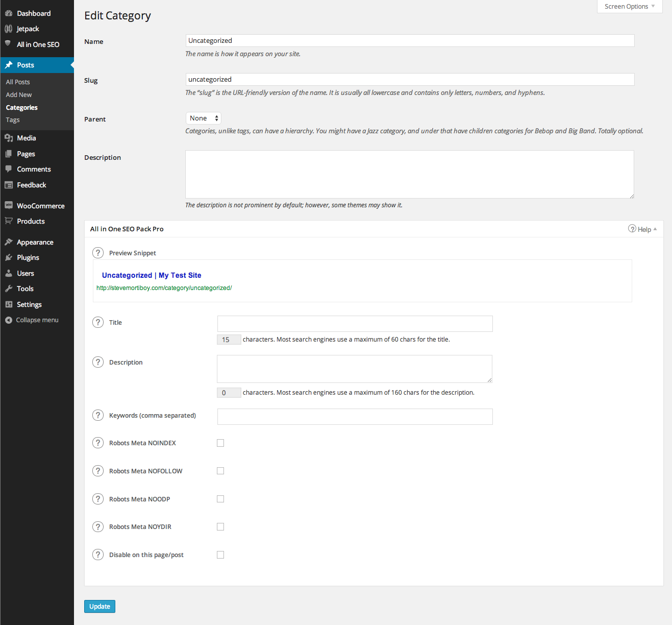The width and height of the screenshot is (672, 625).
Task: Click into the SEO Title input field
Action: pyautogui.click(x=355, y=324)
